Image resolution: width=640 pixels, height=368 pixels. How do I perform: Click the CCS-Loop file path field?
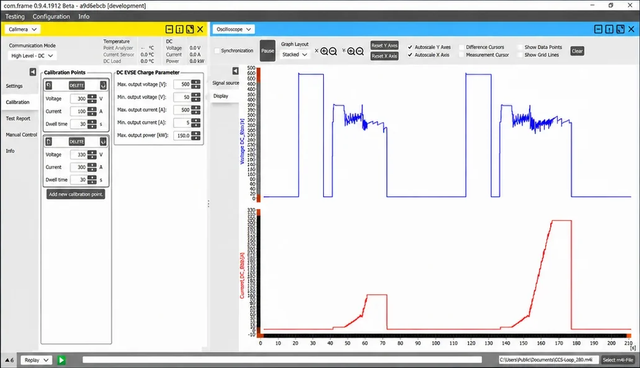548,360
